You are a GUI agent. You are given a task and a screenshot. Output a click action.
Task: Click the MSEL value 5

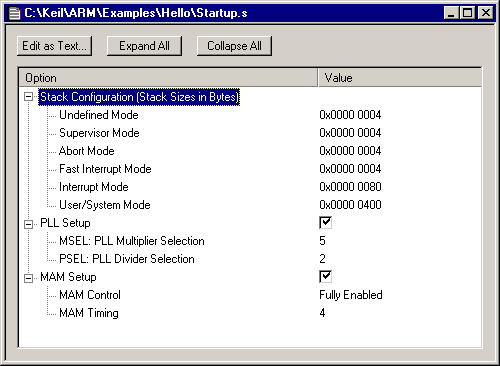pyautogui.click(x=322, y=241)
